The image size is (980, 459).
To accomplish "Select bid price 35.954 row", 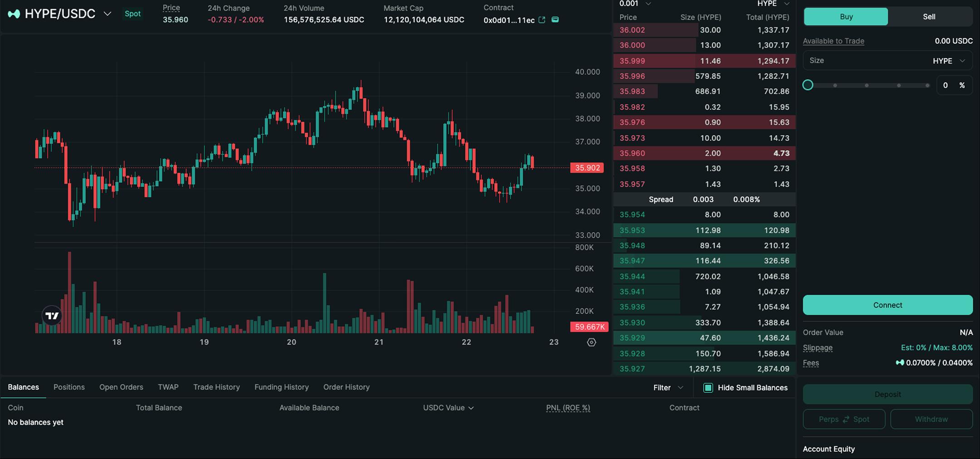I will [x=704, y=215].
